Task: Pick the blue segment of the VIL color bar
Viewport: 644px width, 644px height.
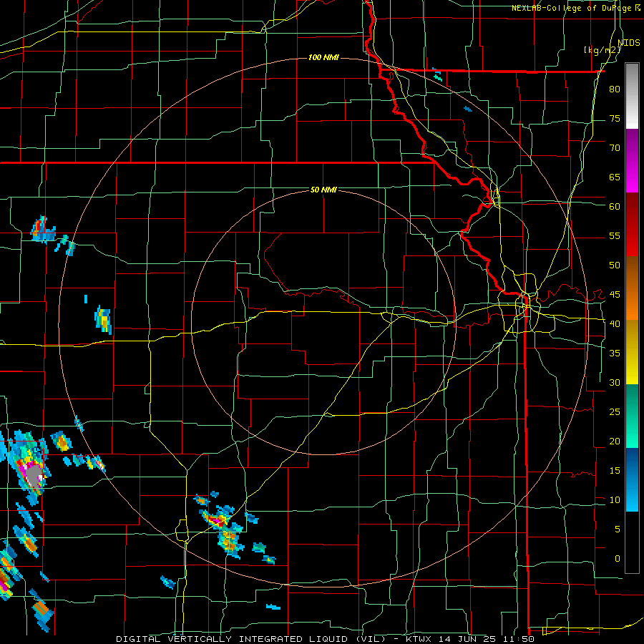Action: tap(632, 479)
